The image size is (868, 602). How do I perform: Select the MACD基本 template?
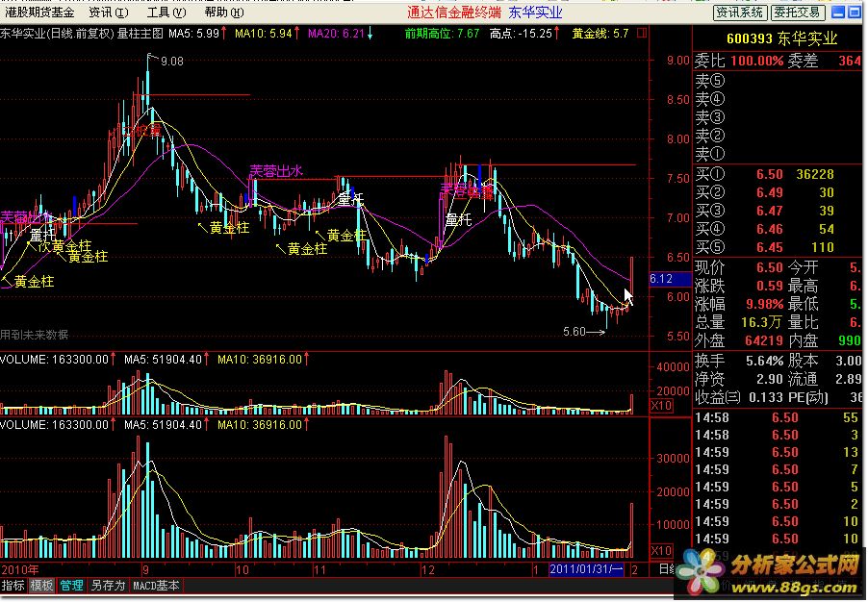(x=156, y=586)
